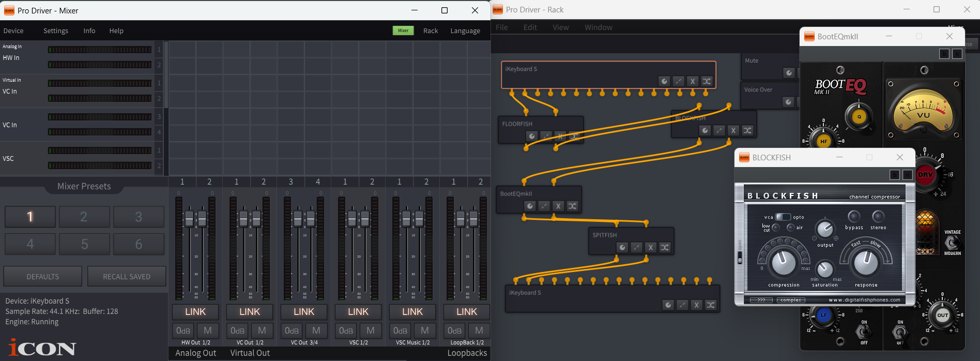Toggle LINK for VC Out 3/4
The width and height of the screenshot is (980, 361).
304,312
